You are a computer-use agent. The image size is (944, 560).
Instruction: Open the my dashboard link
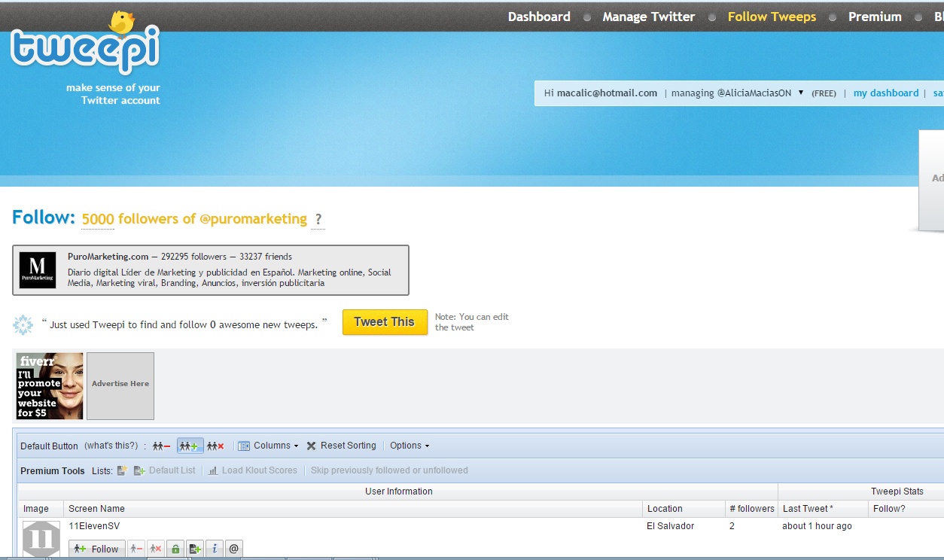click(886, 93)
